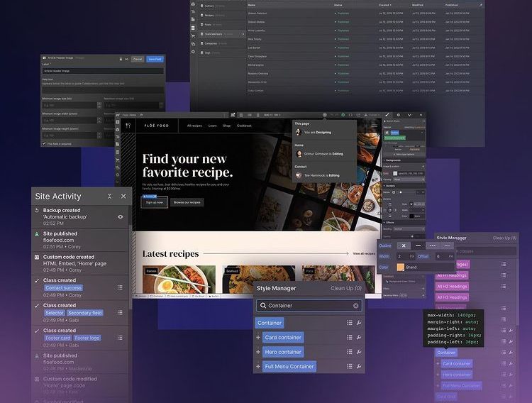
Task: Click View all recipes link
Action: [x=364, y=253]
